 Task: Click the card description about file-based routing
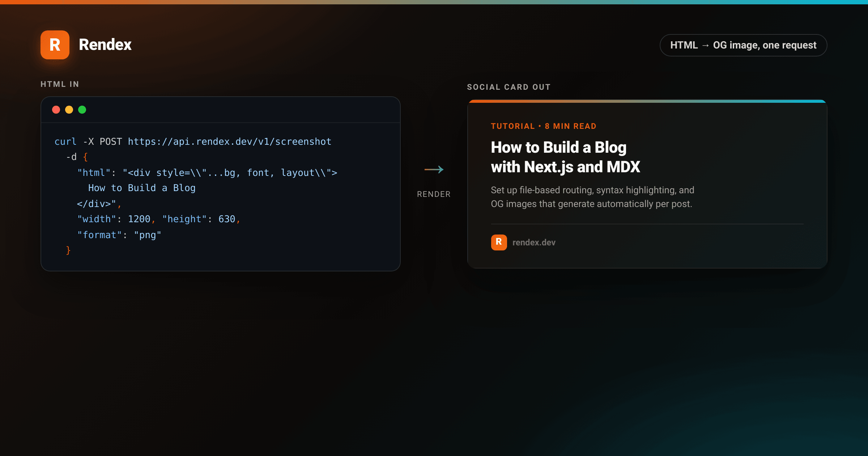click(x=592, y=197)
